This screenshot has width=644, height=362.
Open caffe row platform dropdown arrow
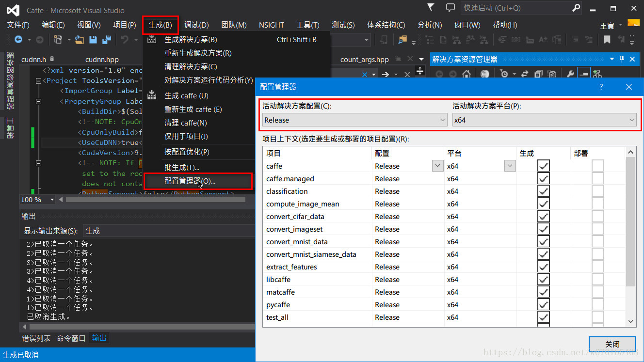pyautogui.click(x=510, y=166)
